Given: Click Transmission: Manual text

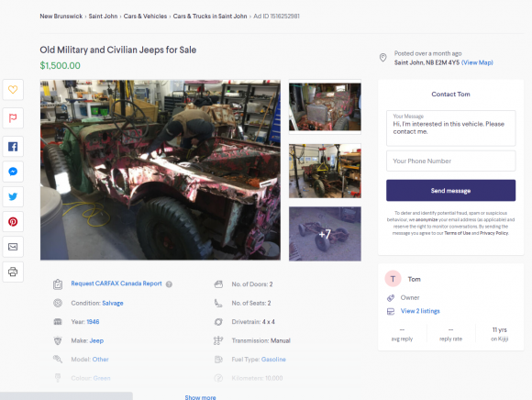Looking at the screenshot, I should pos(260,340).
